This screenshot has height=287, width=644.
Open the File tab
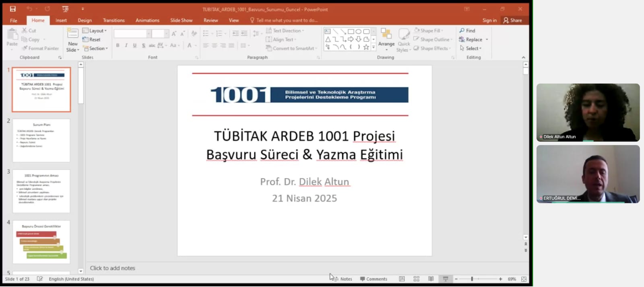(13, 20)
